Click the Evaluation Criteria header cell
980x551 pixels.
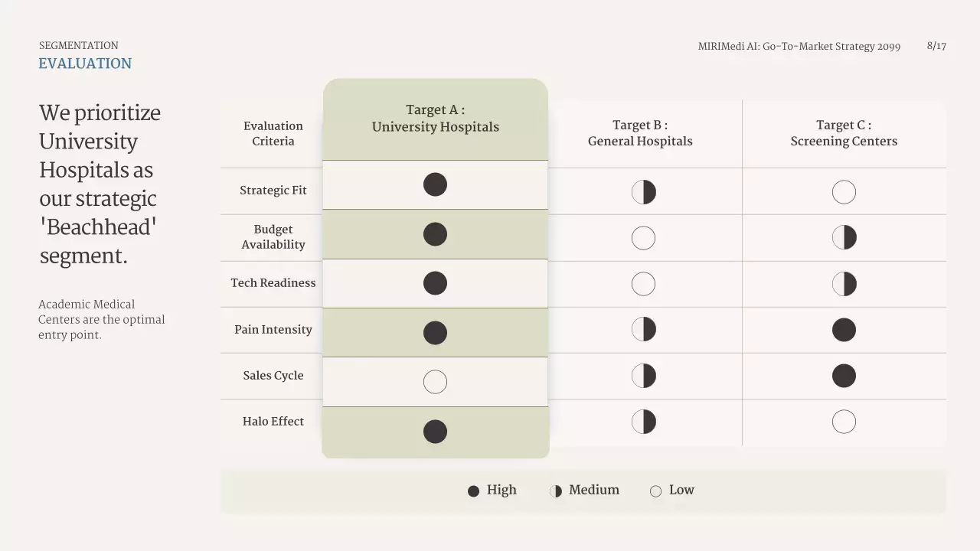point(273,133)
